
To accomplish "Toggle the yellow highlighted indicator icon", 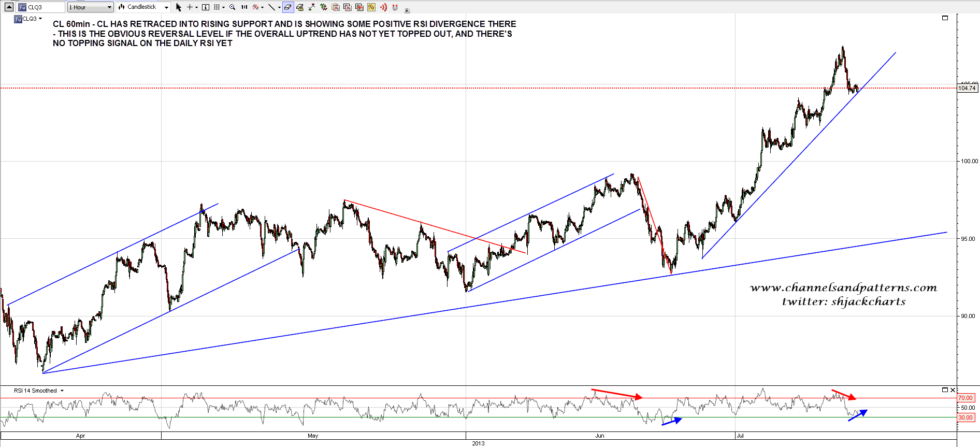I will 371,7.
